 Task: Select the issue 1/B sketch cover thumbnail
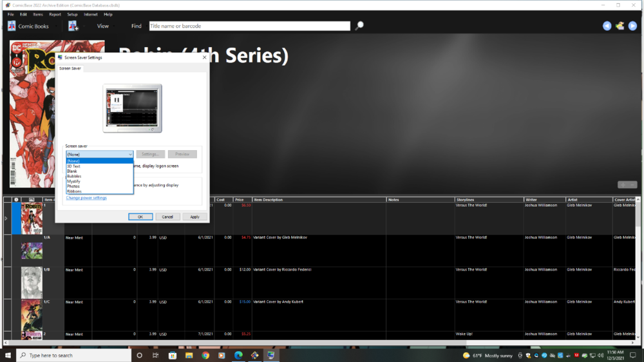coord(32,283)
